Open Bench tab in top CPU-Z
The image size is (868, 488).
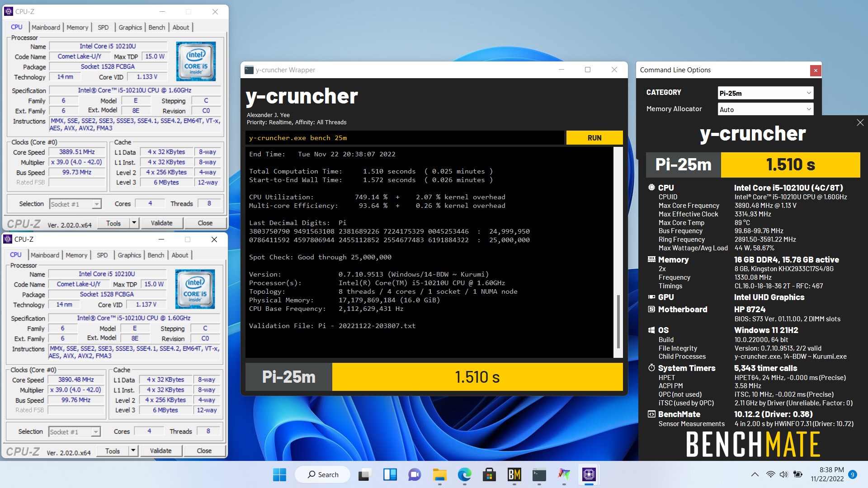click(157, 27)
